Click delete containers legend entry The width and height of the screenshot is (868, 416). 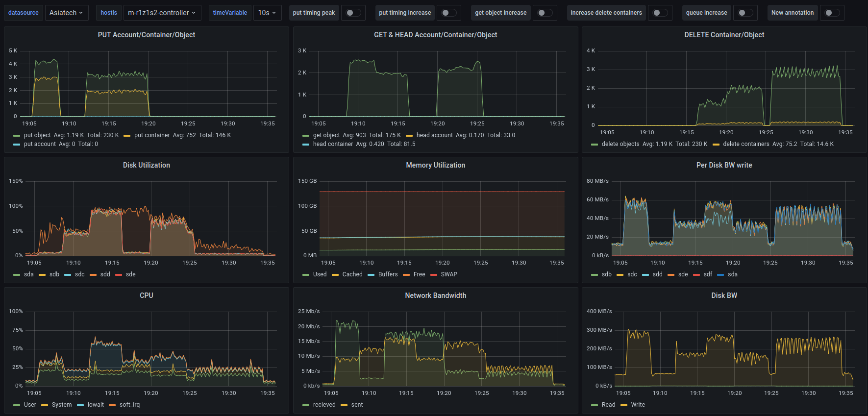pyautogui.click(x=746, y=144)
